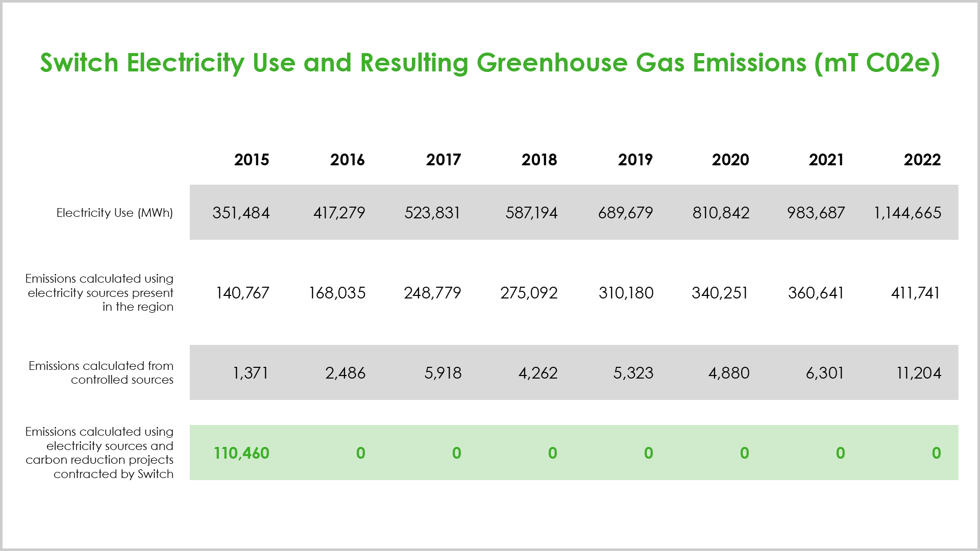Select controlled sources value 6,301

[x=825, y=373]
